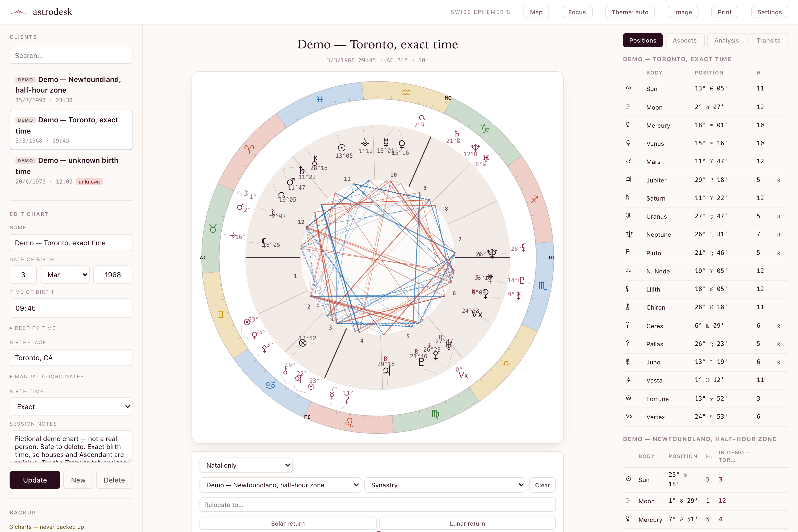
Task: Open the birth month dropdown
Action: pos(65,275)
